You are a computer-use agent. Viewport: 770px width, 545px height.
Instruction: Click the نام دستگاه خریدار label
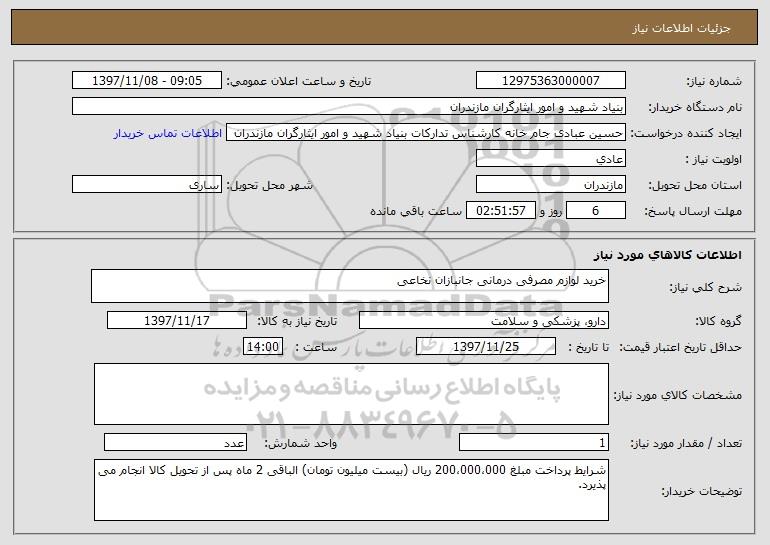click(695, 107)
